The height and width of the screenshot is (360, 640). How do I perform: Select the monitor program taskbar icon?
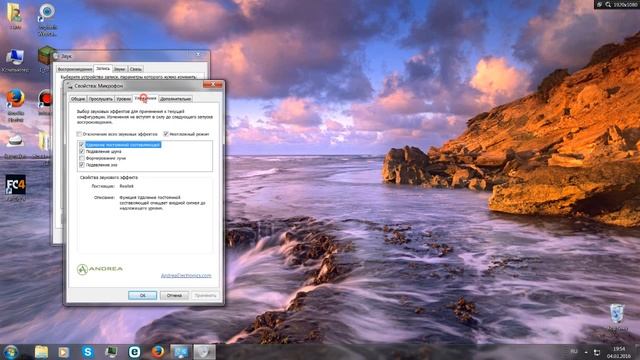tap(111, 351)
